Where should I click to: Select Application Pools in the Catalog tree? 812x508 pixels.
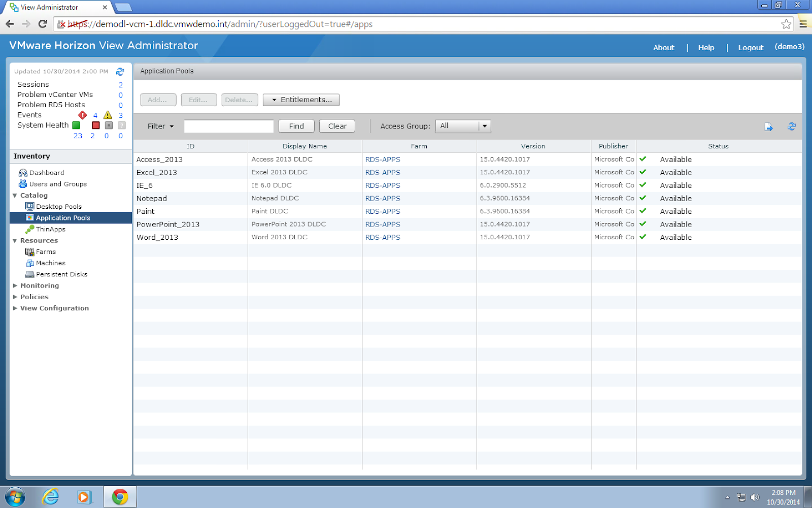pos(63,218)
